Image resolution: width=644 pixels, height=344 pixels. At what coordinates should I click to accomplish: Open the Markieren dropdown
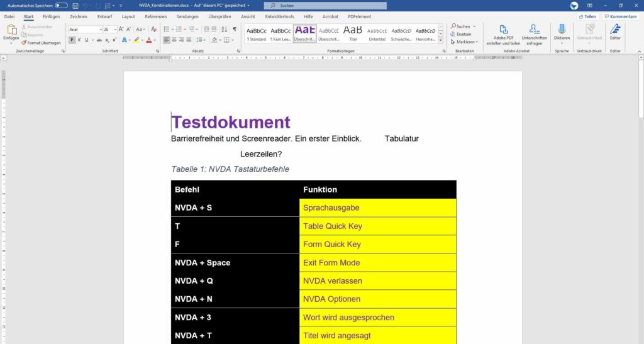[x=464, y=42]
